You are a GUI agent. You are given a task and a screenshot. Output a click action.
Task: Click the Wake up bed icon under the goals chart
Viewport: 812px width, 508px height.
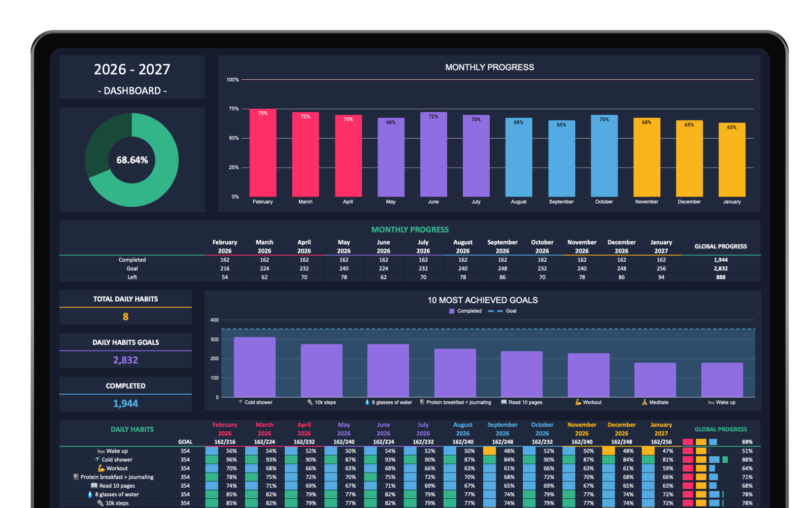(x=711, y=402)
